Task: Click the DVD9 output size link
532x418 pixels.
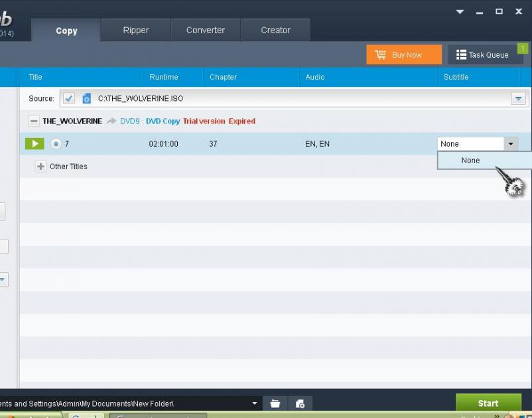Action: (130, 121)
